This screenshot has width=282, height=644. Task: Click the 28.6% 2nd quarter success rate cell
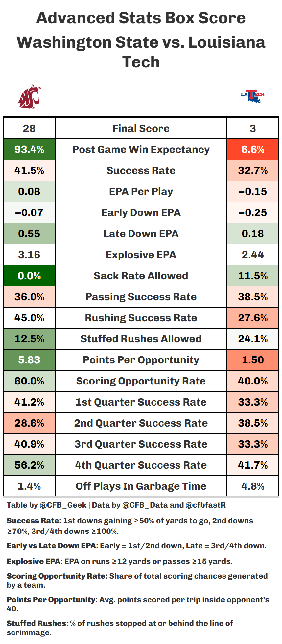(29, 423)
